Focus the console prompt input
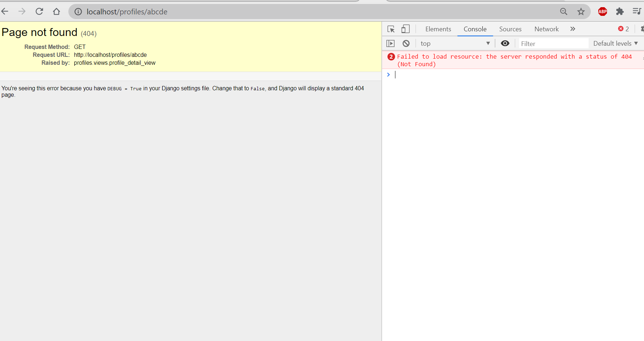Image resolution: width=644 pixels, height=341 pixels. (518, 74)
